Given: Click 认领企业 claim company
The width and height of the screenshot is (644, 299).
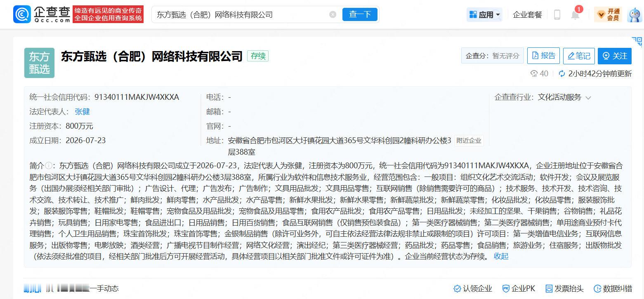Looking at the screenshot, I should (x=472, y=289).
